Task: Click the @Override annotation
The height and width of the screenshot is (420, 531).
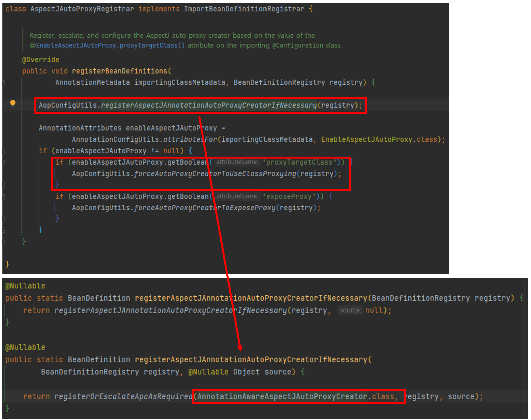Action: pos(41,60)
